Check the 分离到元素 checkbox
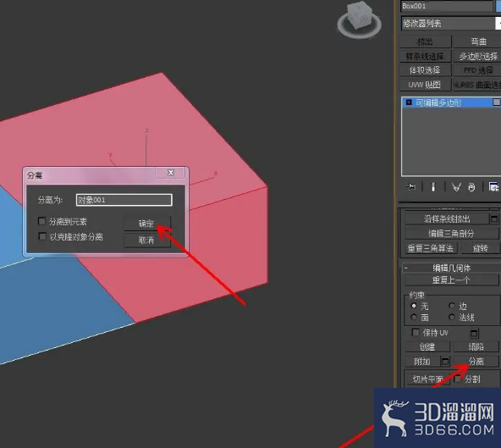 coord(41,221)
